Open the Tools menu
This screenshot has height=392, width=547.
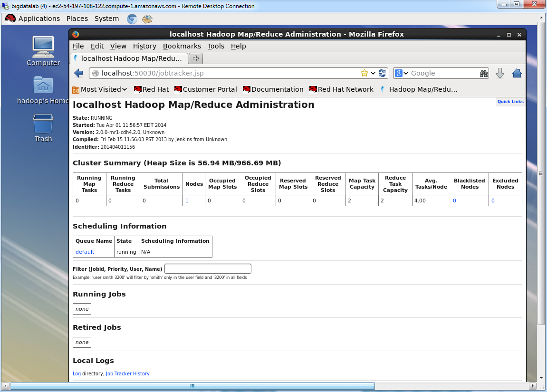pyautogui.click(x=216, y=46)
